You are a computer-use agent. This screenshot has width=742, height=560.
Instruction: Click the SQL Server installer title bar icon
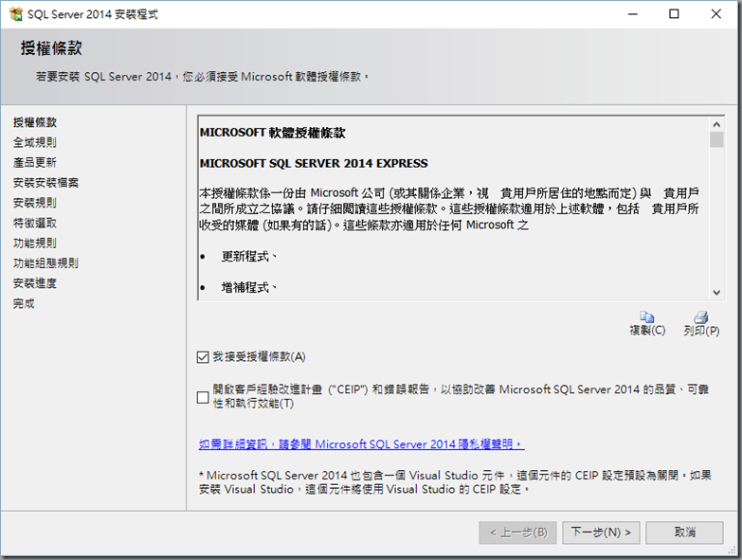click(x=15, y=14)
